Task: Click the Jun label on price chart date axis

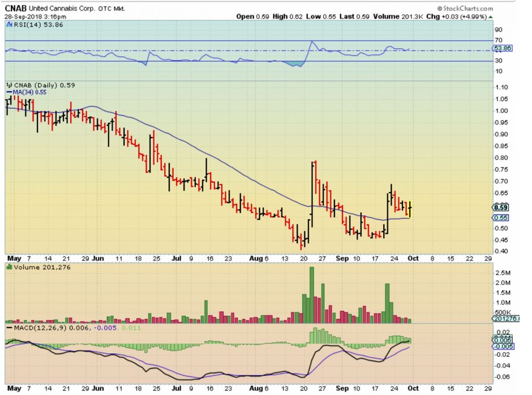Action: point(98,259)
